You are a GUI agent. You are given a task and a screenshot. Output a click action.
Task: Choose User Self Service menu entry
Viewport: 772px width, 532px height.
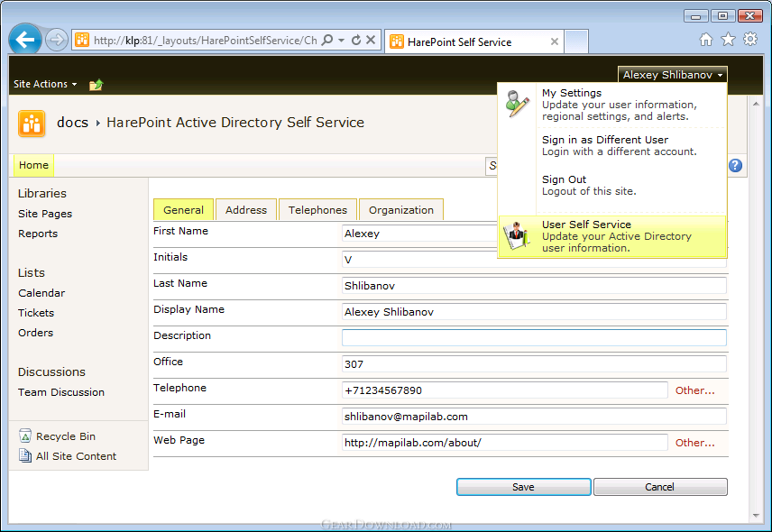(x=612, y=236)
